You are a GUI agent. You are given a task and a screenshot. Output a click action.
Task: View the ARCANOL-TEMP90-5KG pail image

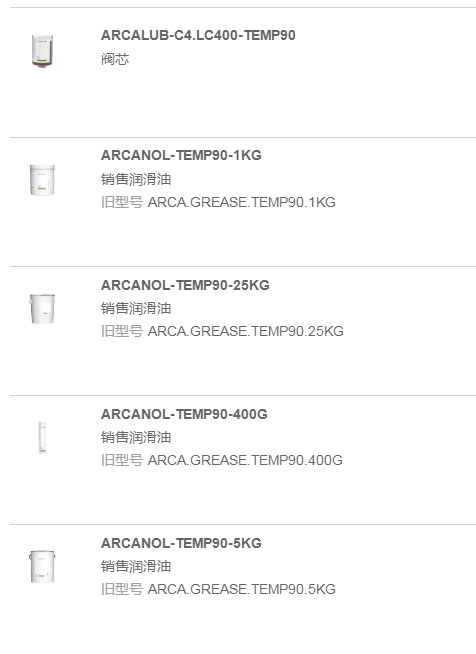coord(42,567)
